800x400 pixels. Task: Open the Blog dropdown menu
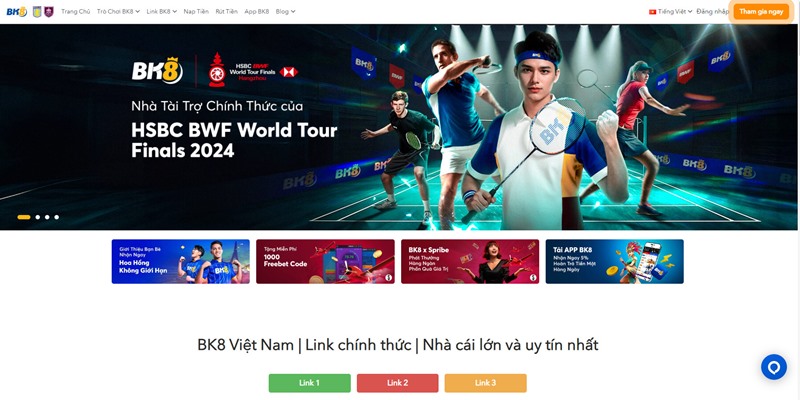[285, 11]
